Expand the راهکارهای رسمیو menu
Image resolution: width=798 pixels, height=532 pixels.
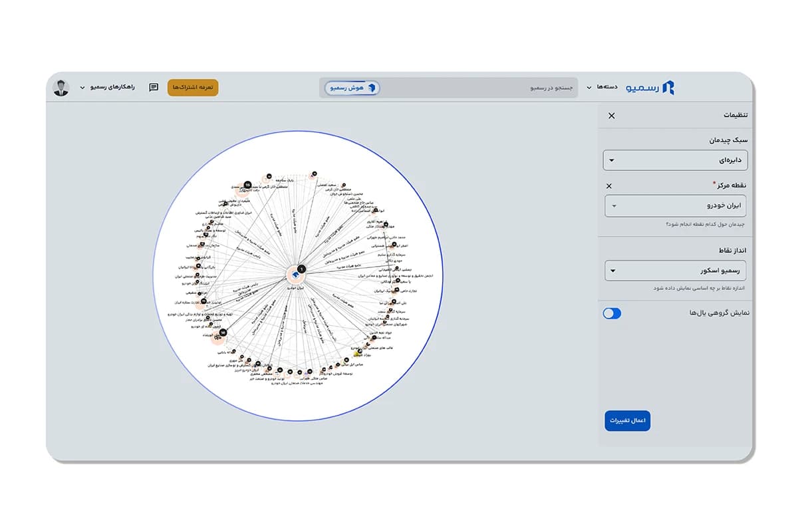[107, 88]
